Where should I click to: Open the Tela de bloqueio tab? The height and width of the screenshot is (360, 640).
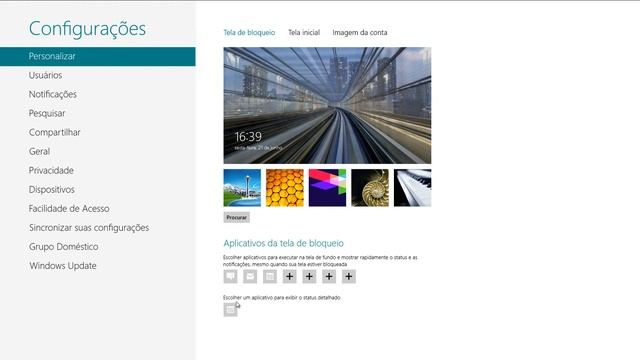click(249, 32)
